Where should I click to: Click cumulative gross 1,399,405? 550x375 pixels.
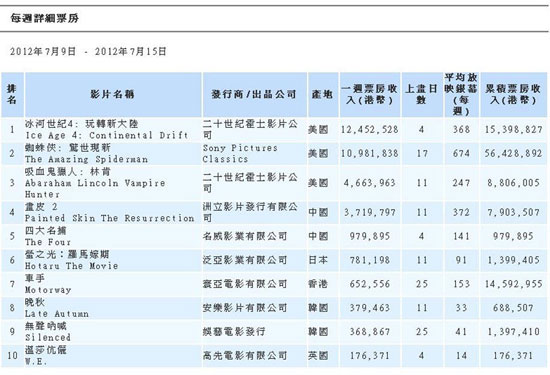(514, 260)
